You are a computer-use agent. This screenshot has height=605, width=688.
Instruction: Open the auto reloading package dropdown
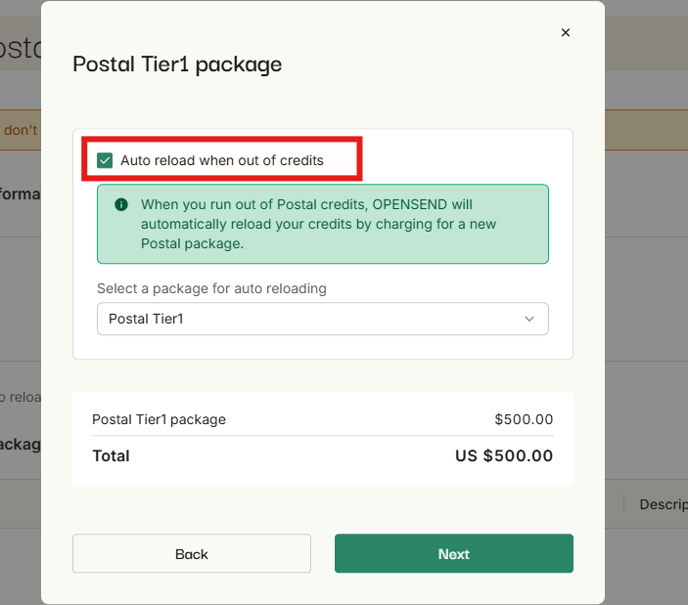322,319
